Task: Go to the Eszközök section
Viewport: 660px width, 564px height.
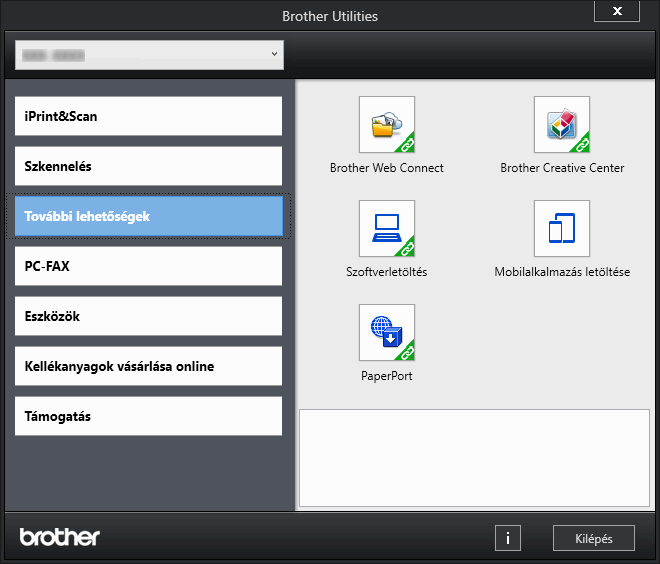Action: click(149, 316)
